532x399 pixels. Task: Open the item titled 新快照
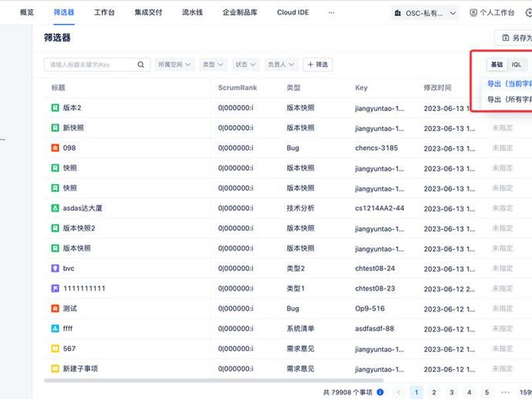pyautogui.click(x=73, y=128)
